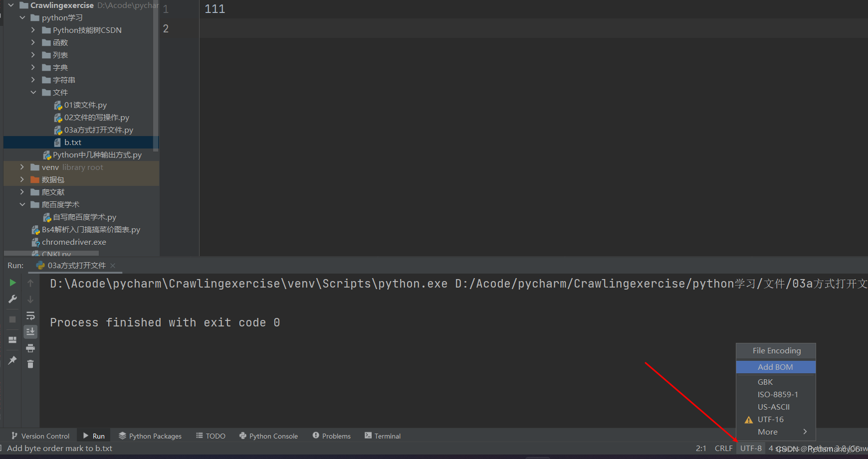
Task: Open 02文件的写操作.py file
Action: (97, 118)
